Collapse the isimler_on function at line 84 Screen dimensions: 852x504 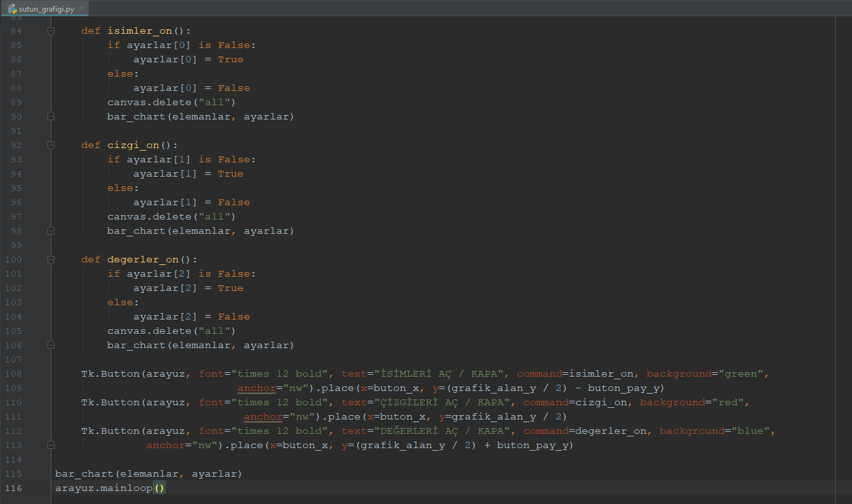[51, 31]
